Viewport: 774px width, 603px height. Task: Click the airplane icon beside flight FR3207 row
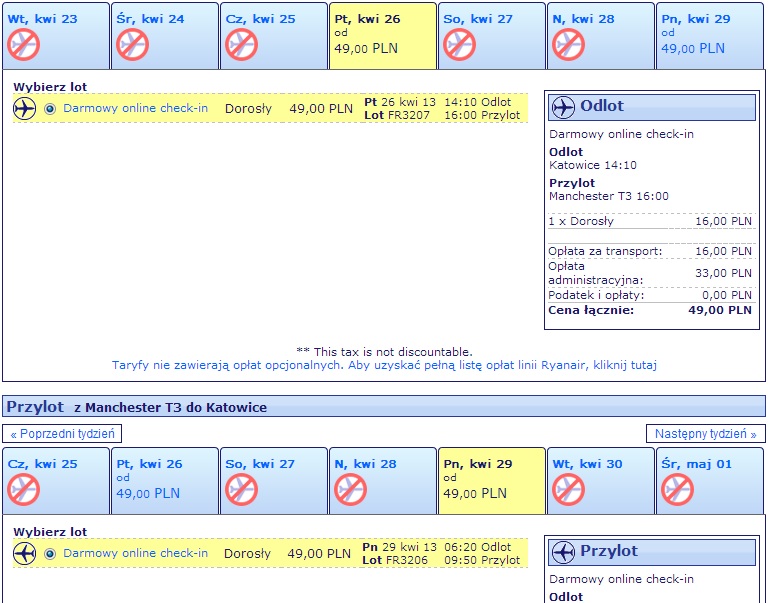tap(24, 108)
